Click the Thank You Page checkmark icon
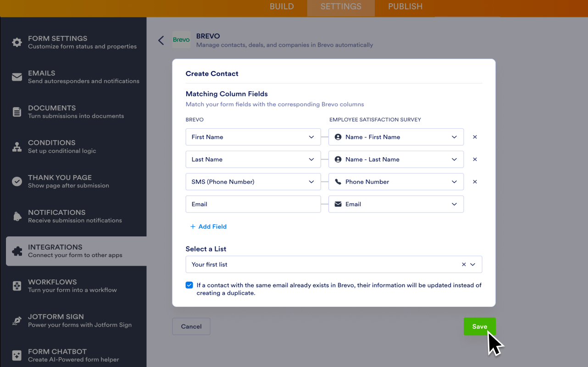 tap(17, 181)
